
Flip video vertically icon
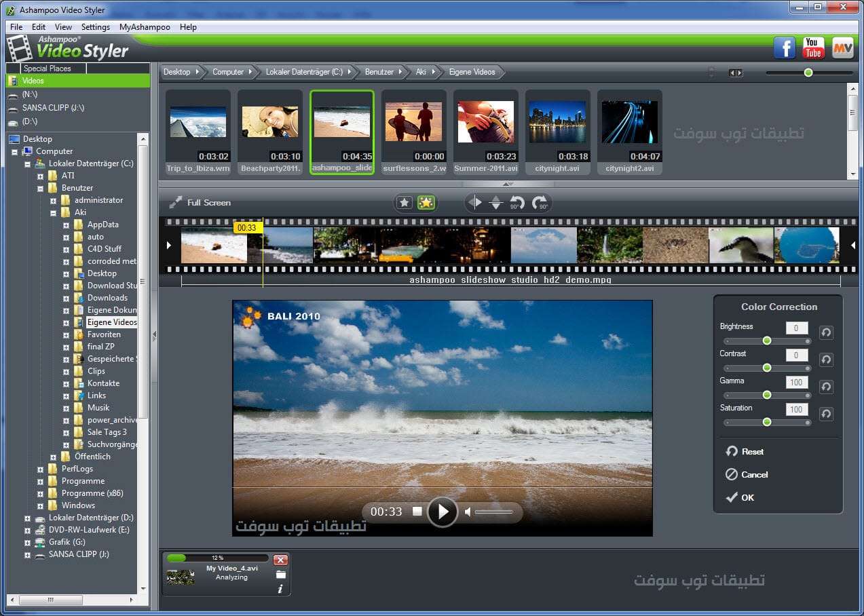(496, 202)
